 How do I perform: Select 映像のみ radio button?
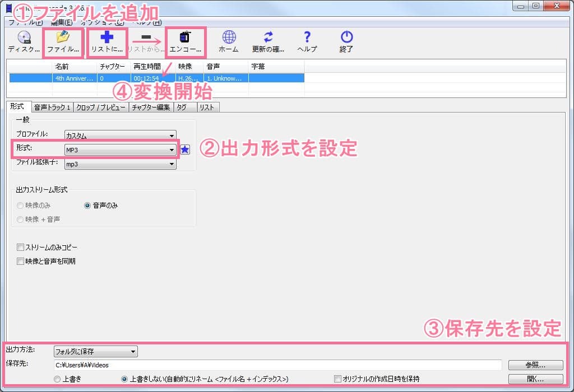point(20,206)
